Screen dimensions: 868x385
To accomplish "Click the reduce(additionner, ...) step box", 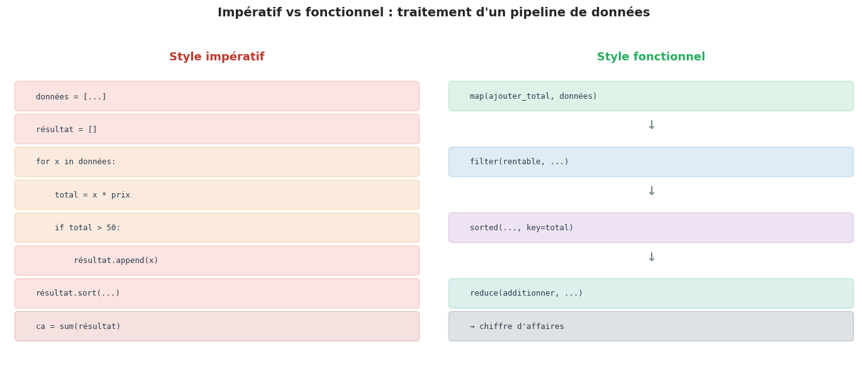I will (x=651, y=293).
